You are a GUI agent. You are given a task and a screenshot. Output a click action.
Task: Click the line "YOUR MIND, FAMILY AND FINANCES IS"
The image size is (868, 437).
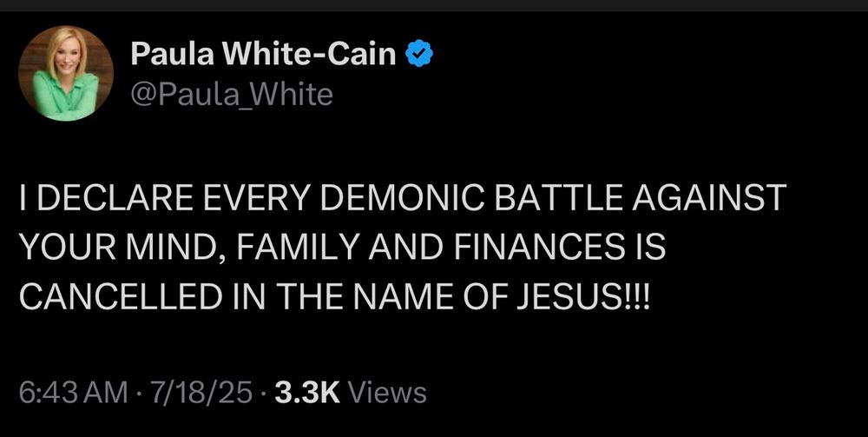(342, 248)
